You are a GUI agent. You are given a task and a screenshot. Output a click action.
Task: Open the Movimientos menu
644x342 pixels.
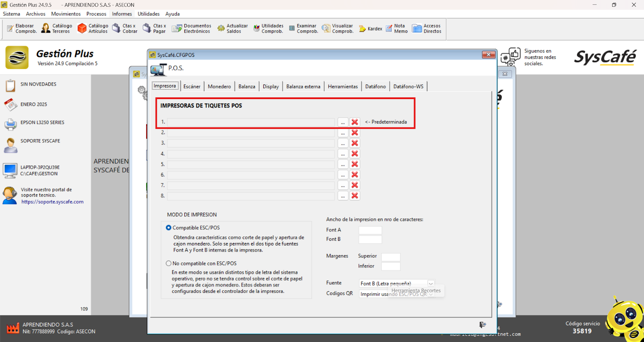[x=66, y=14]
